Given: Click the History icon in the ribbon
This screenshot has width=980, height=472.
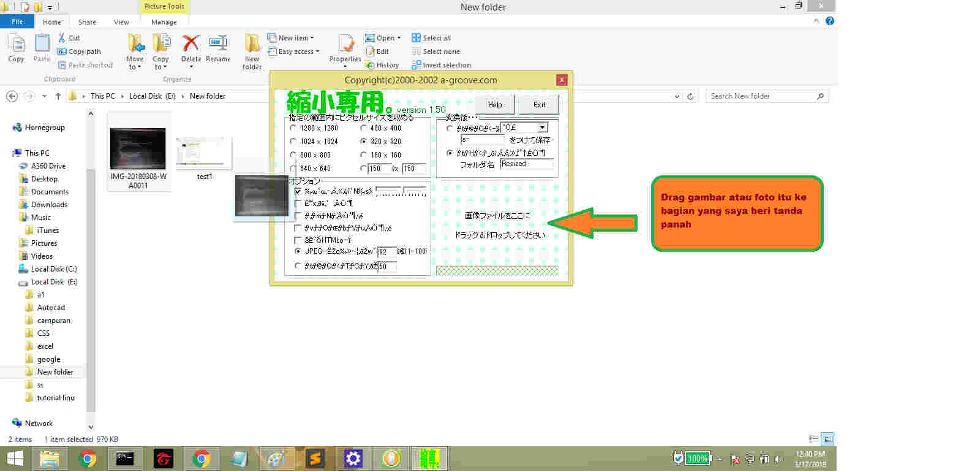Looking at the screenshot, I should coord(369,65).
